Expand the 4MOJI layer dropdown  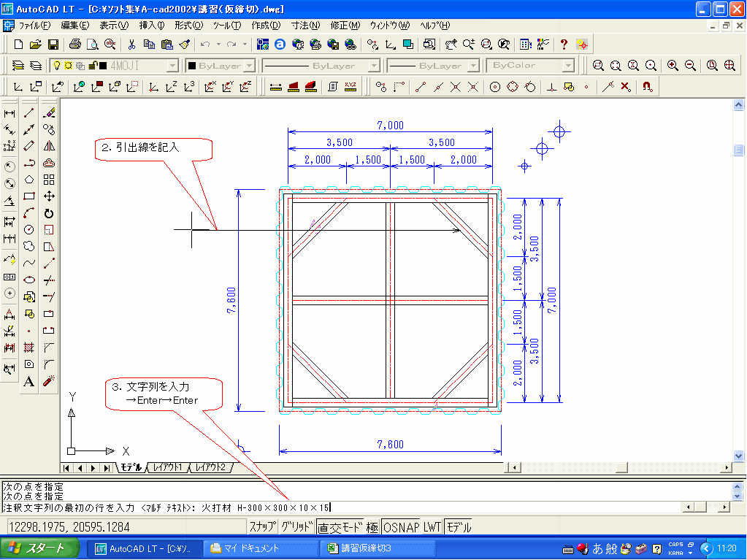click(x=173, y=66)
